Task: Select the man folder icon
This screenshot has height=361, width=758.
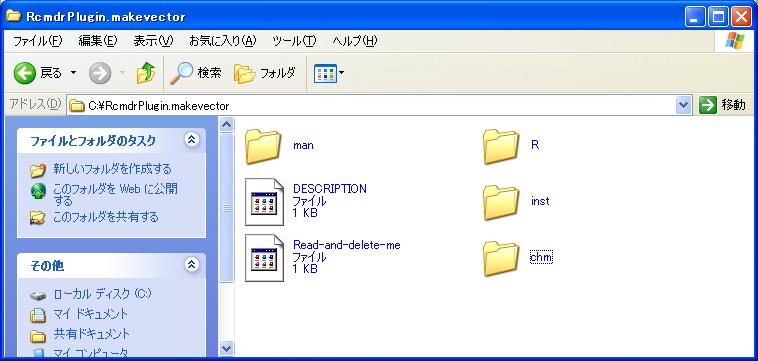Action: [262, 146]
